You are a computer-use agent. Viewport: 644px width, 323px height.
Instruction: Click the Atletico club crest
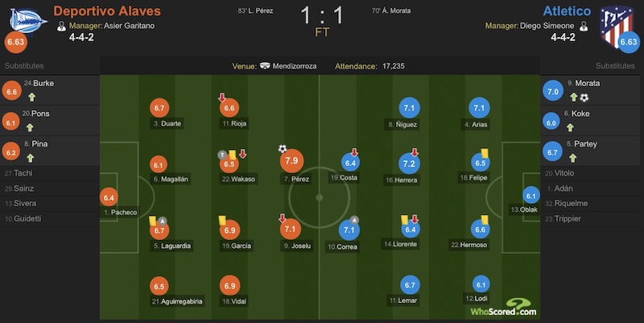tap(615, 26)
